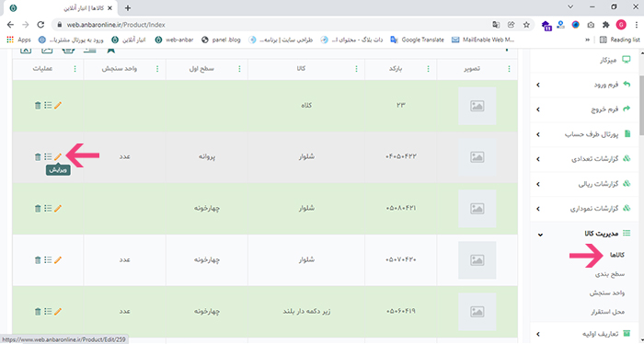This screenshot has height=344, width=644.
Task: Open the Google Translate bookmark
Action: [418, 40]
